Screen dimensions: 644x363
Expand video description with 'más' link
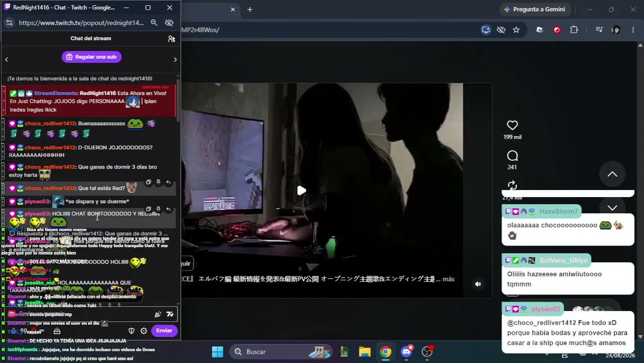[x=448, y=279]
